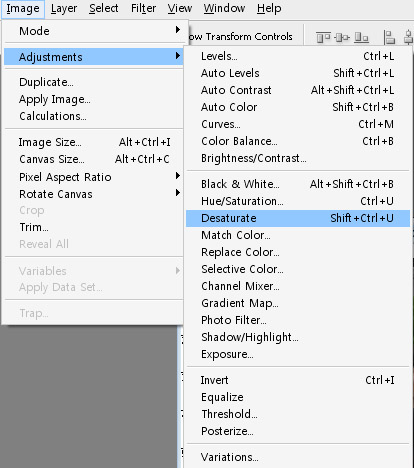Viewport: 414px width, 468px height.
Task: Open the Canvas Size dialog
Action: pos(94,159)
